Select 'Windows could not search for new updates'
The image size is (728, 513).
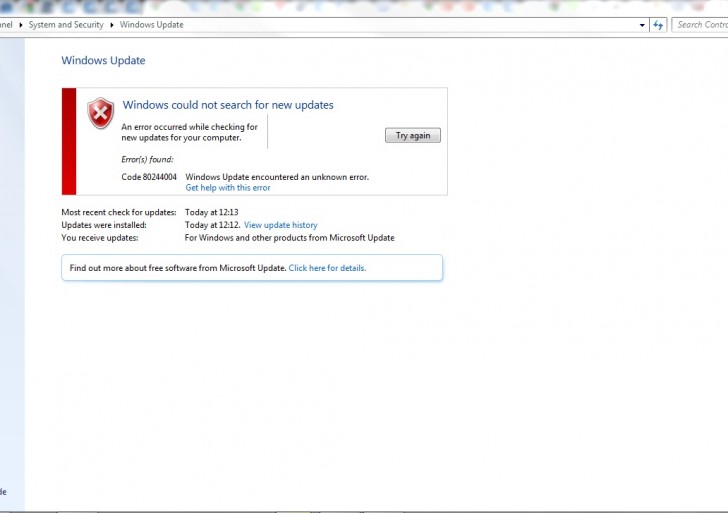click(228, 105)
